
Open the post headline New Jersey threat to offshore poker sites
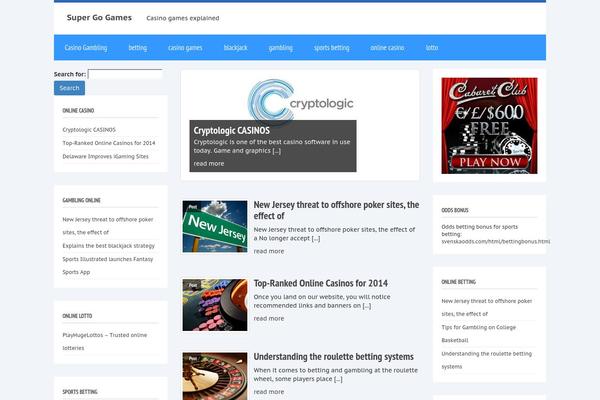336,210
